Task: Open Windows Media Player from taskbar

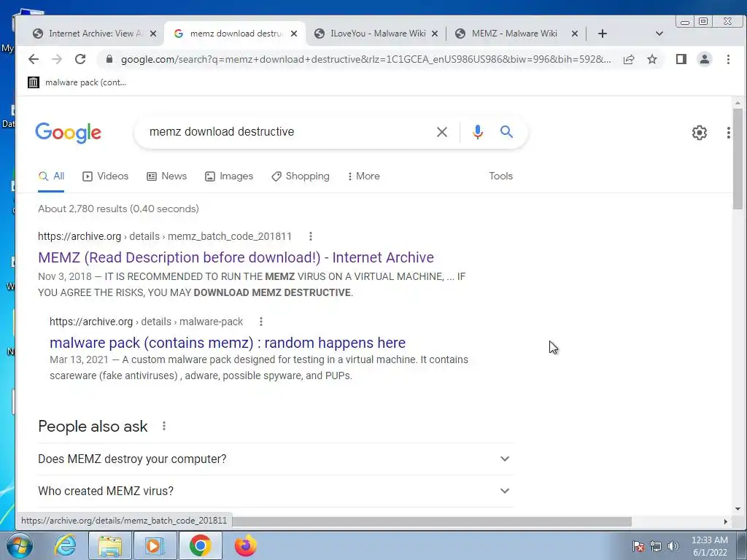Action: point(155,545)
